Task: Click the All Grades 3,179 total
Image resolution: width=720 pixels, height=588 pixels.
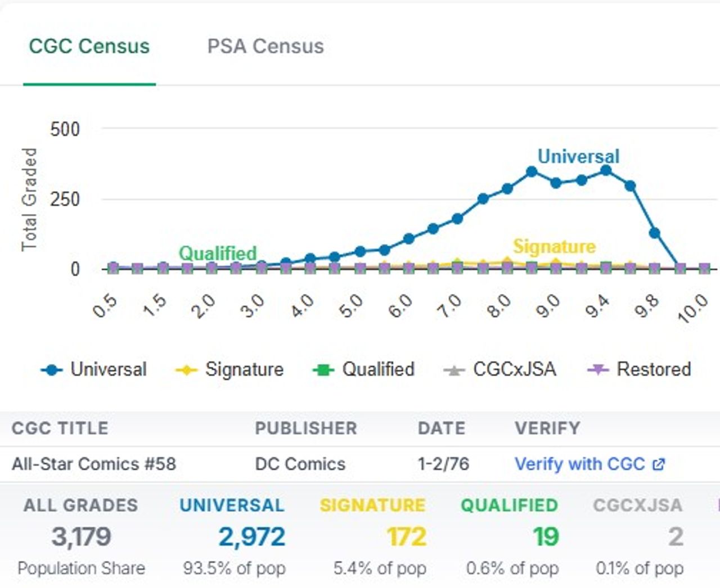Action: (x=82, y=537)
